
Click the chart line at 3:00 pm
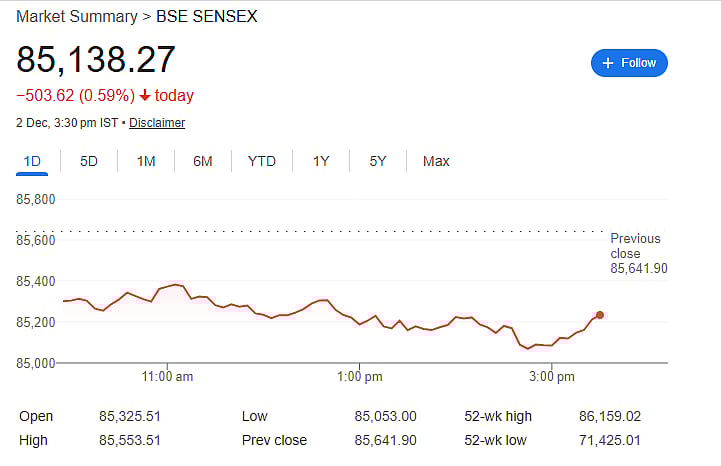551,345
